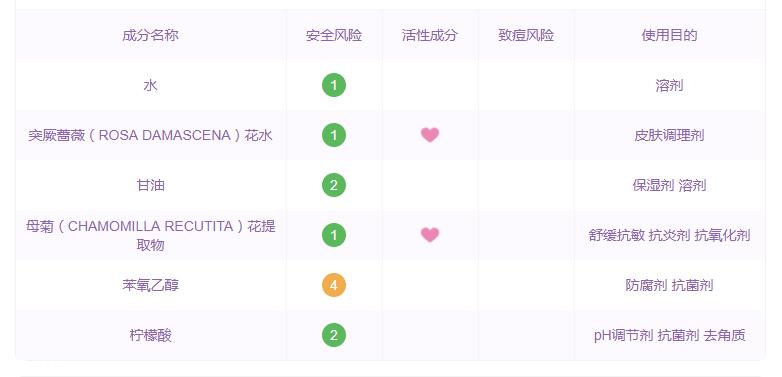Select the 安全风险 column header
Screen dimensions: 782x377
[x=334, y=35]
